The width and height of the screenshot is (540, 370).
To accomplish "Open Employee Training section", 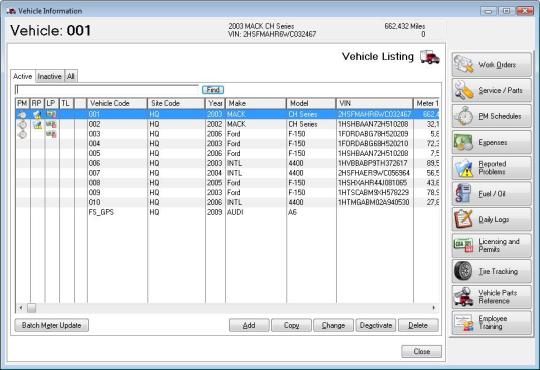I will coord(491,323).
